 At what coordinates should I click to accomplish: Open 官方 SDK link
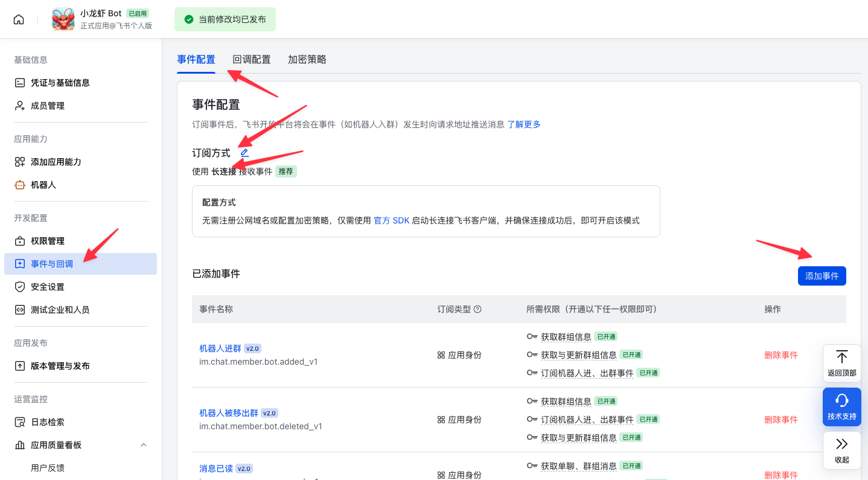coord(392,220)
